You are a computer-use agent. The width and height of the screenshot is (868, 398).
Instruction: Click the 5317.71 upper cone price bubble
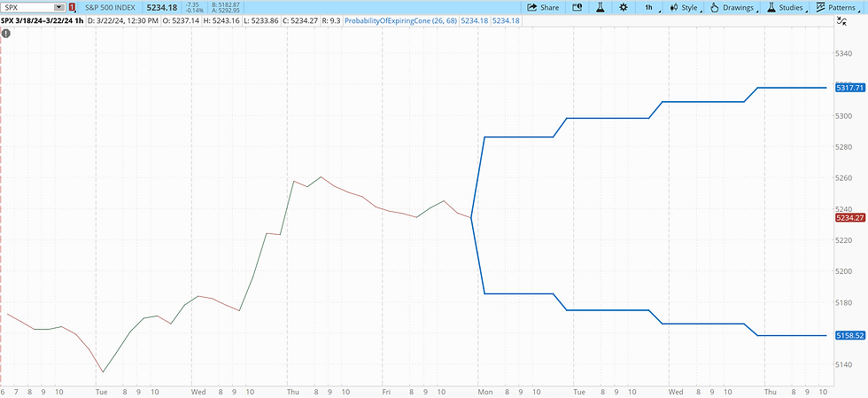[849, 88]
